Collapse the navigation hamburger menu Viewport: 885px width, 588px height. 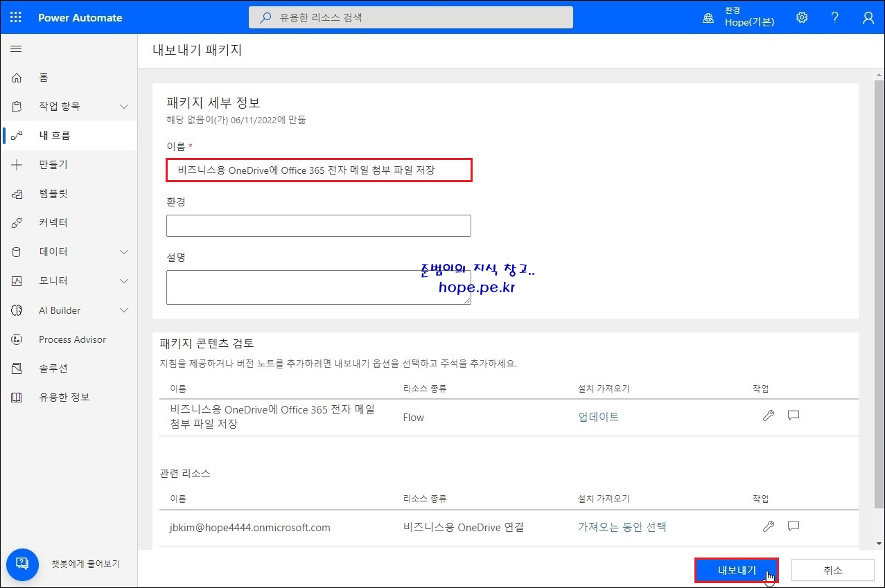click(x=17, y=49)
